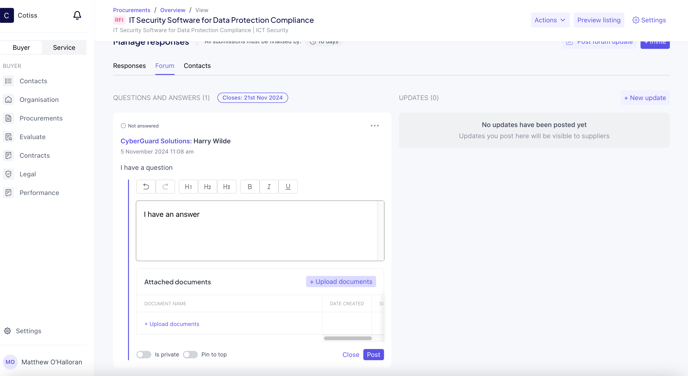The width and height of the screenshot is (688, 376).
Task: Enable the Is private toggle
Action: [x=143, y=355]
